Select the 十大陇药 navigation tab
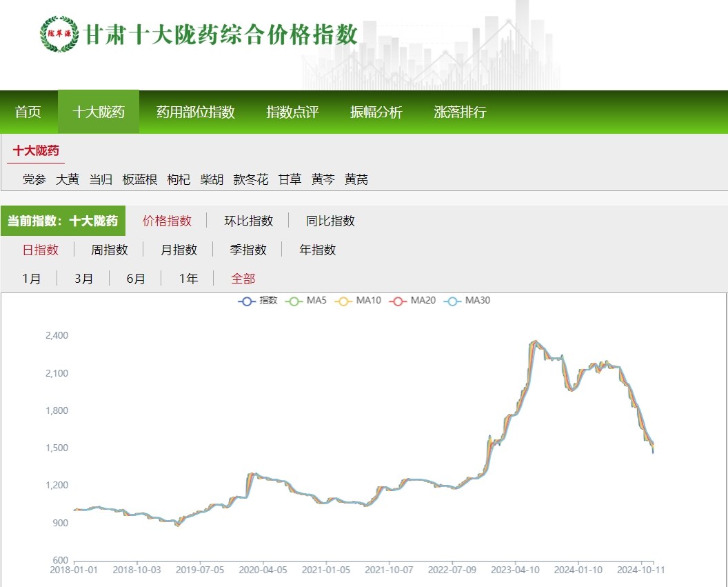728x587 pixels. (x=99, y=112)
